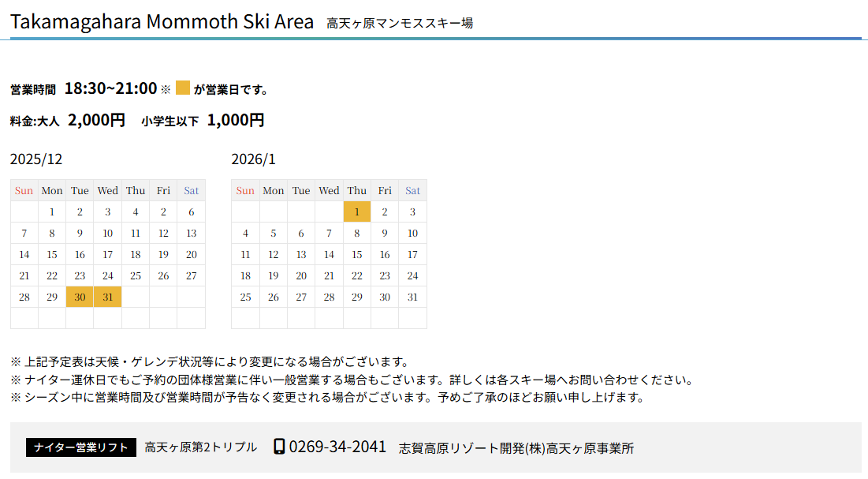
Task: Click the 高天ヶ原第2トリプル lift name
Action: click(201, 447)
